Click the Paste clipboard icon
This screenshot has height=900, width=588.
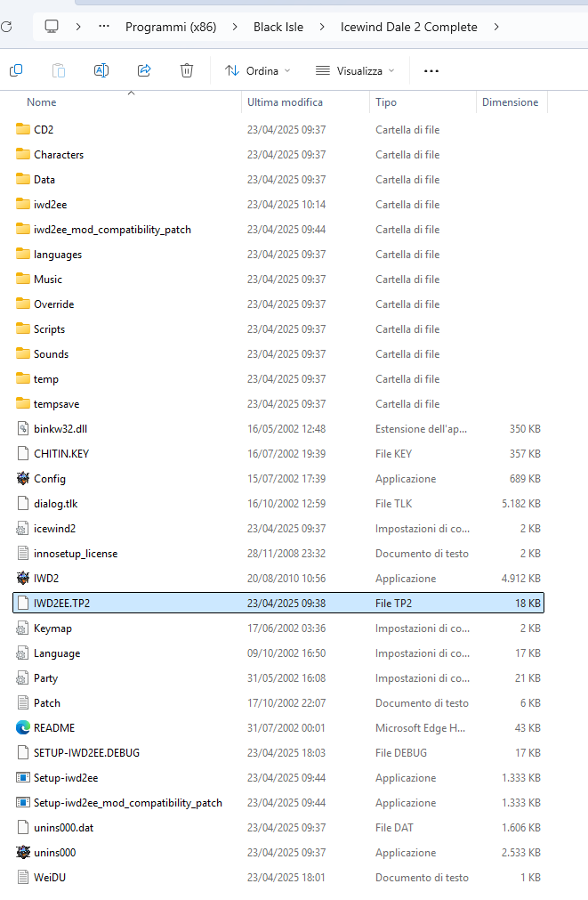pyautogui.click(x=59, y=70)
